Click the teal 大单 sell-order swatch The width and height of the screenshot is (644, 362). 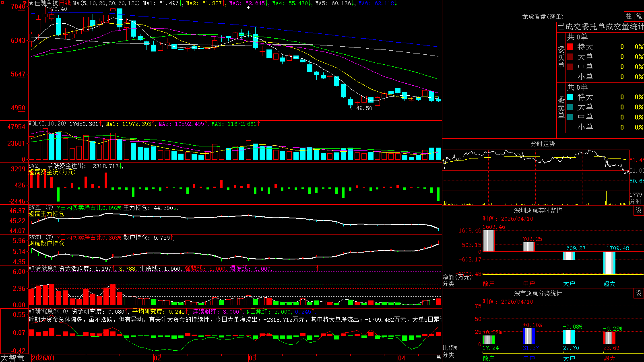(570, 107)
